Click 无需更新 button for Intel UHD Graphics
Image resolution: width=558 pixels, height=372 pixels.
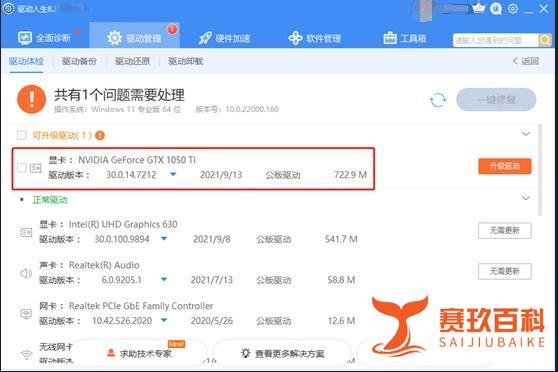[x=505, y=231]
